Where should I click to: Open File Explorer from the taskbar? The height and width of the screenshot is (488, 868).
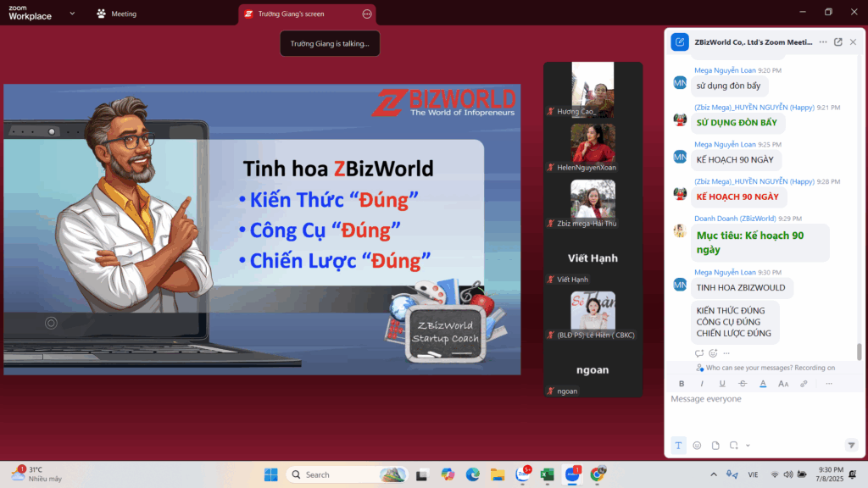(x=497, y=474)
